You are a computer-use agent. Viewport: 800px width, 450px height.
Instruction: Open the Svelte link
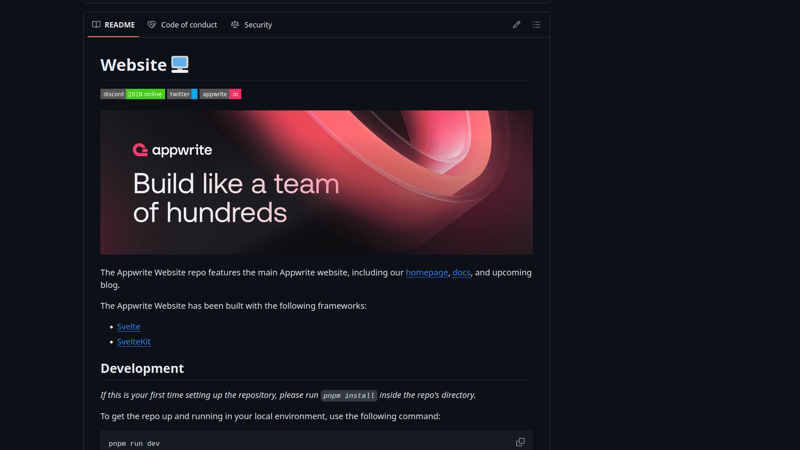click(129, 327)
